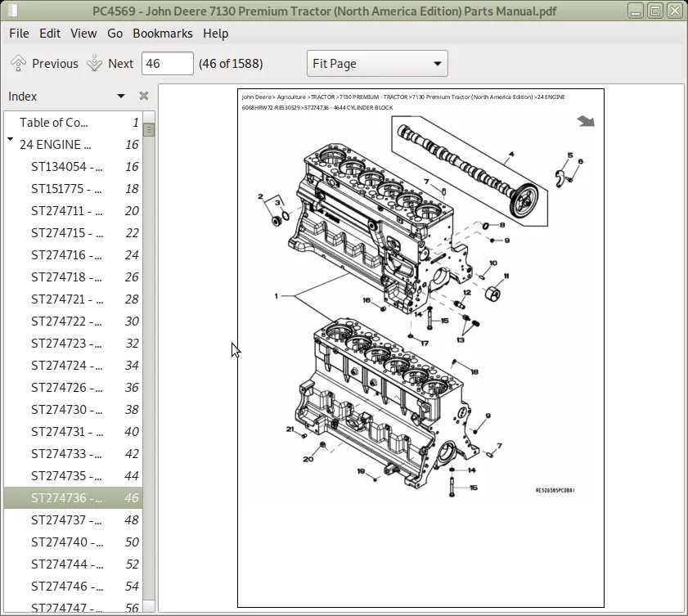Select index entry ST274721

[x=74, y=299]
